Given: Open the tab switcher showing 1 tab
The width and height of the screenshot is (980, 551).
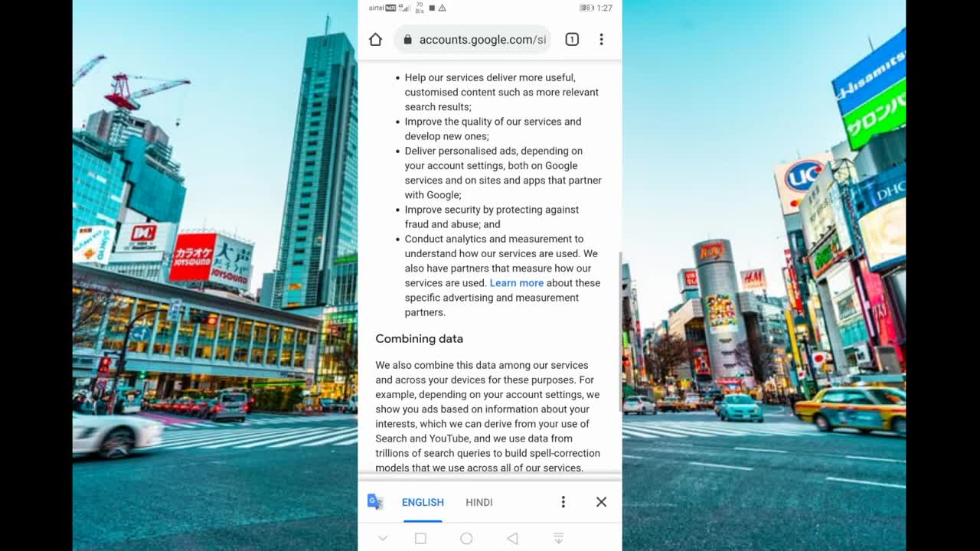Looking at the screenshot, I should click(x=572, y=39).
